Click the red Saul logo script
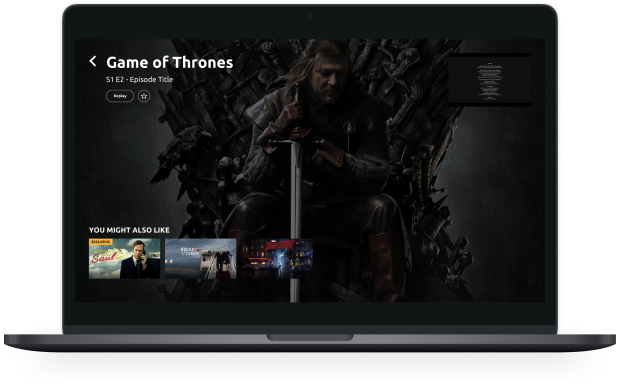This screenshot has width=621, height=385. pos(104,257)
